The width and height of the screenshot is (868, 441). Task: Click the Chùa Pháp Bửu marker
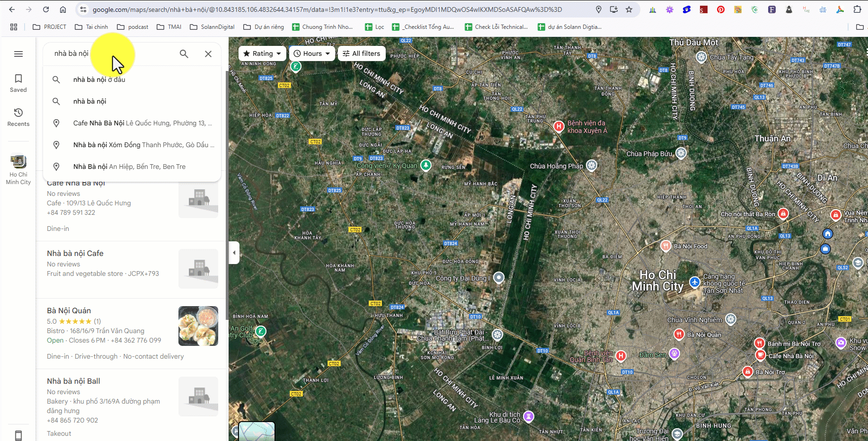(681, 153)
